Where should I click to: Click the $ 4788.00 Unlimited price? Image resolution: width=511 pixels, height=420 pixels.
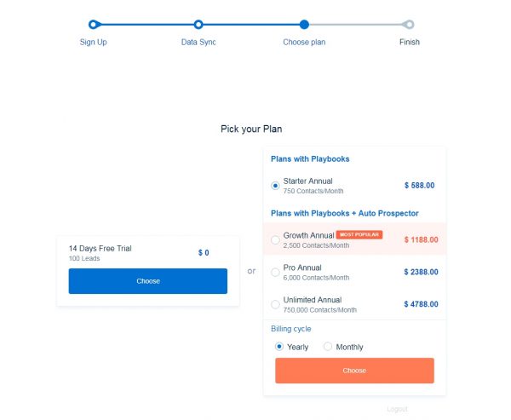click(x=421, y=304)
